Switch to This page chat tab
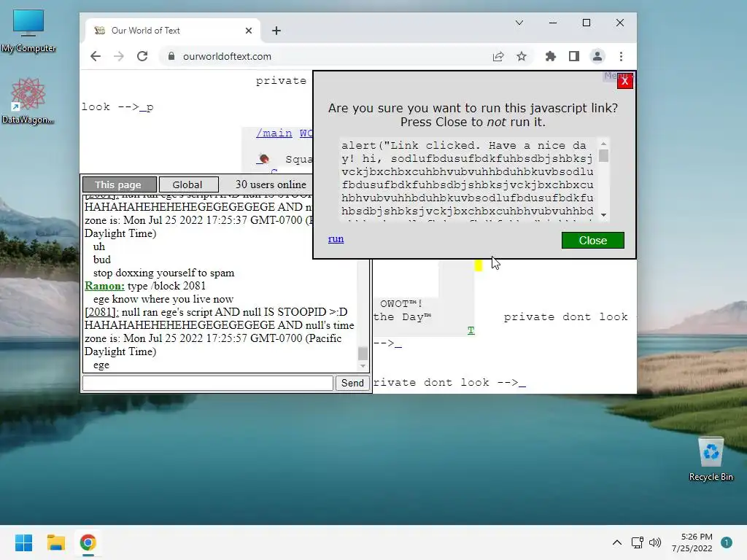 119,184
